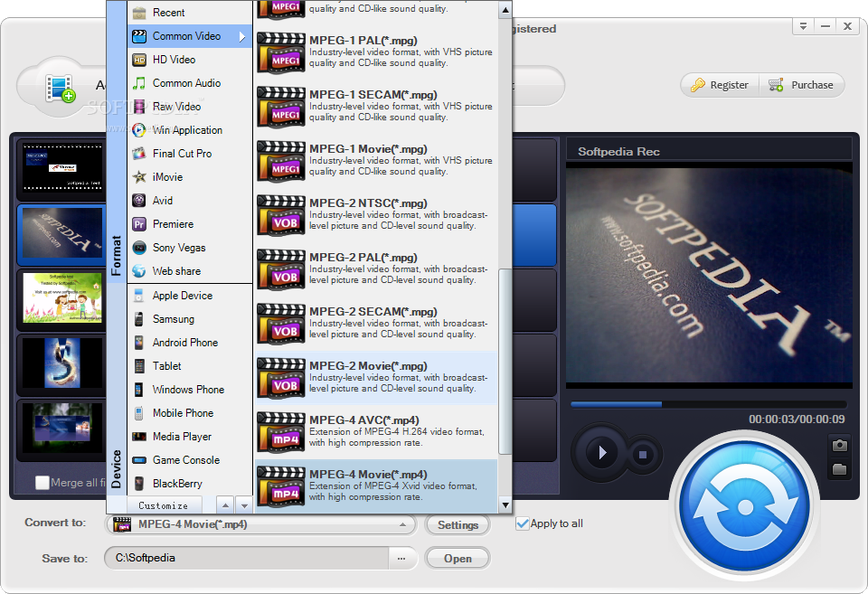Image resolution: width=868 pixels, height=594 pixels.
Task: Open the Raw Video category
Action: (x=190, y=107)
